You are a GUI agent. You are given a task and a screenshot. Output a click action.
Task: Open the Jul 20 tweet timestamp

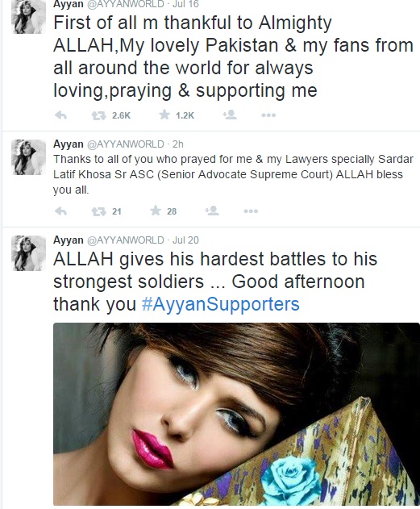(x=185, y=240)
